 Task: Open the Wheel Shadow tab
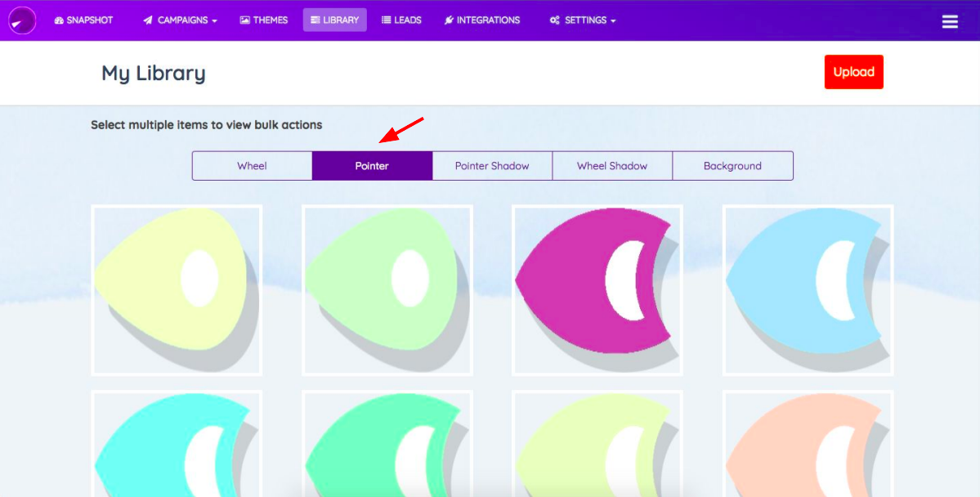point(612,166)
